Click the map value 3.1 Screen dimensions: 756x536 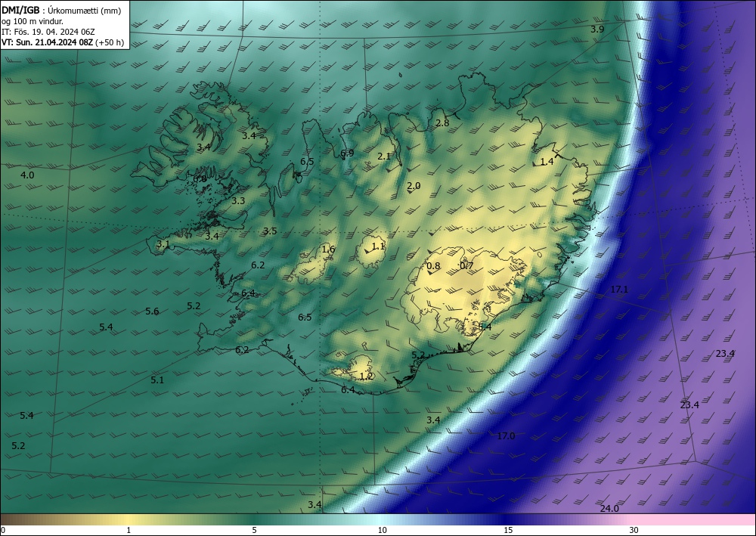pos(163,244)
